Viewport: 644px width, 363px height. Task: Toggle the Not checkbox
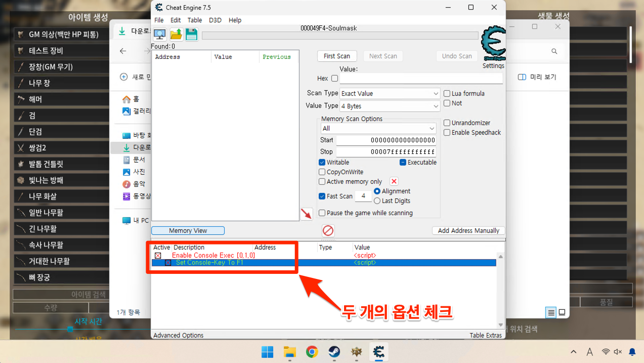pos(447,103)
